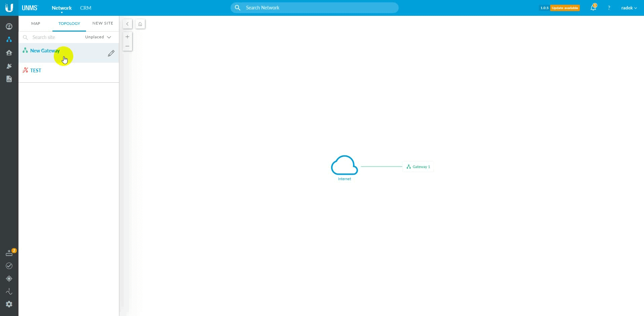The image size is (644, 316).
Task: Open the Sites house icon in sidebar
Action: [9, 53]
